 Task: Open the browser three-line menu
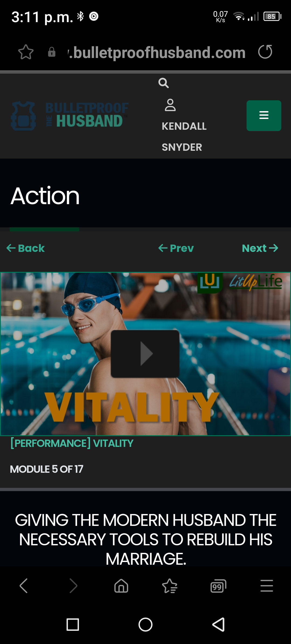tap(267, 586)
